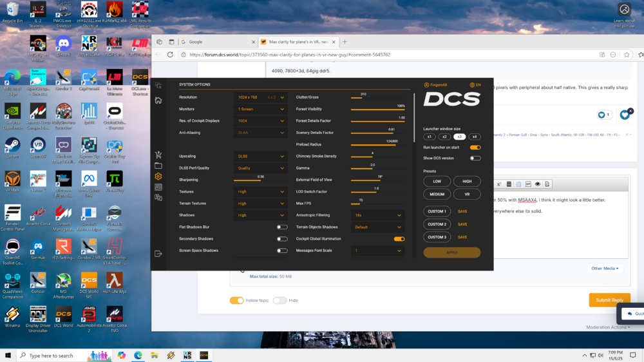
Task: Open the FurMark2 x64 desktop shortcut
Action: [x=115, y=12]
